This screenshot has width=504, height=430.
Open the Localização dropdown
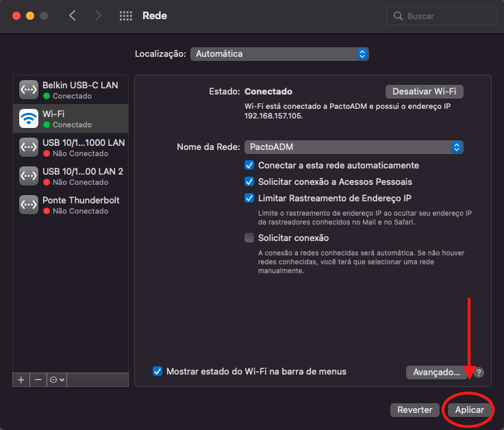[x=279, y=53]
